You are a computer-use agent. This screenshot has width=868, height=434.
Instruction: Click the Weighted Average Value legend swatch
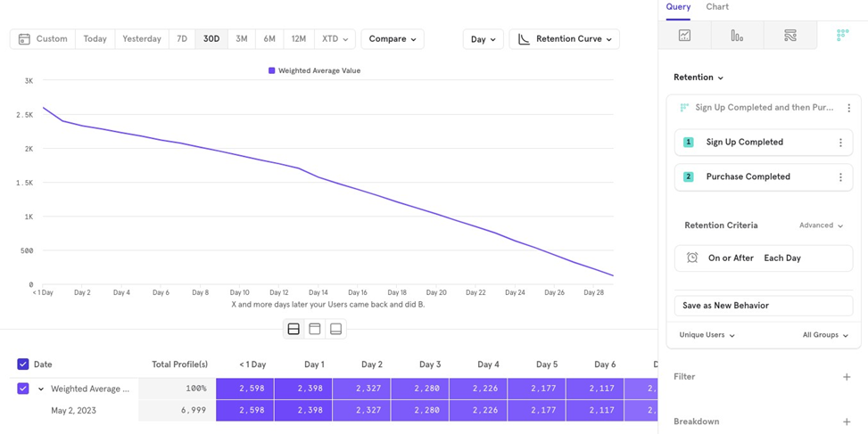(x=271, y=70)
